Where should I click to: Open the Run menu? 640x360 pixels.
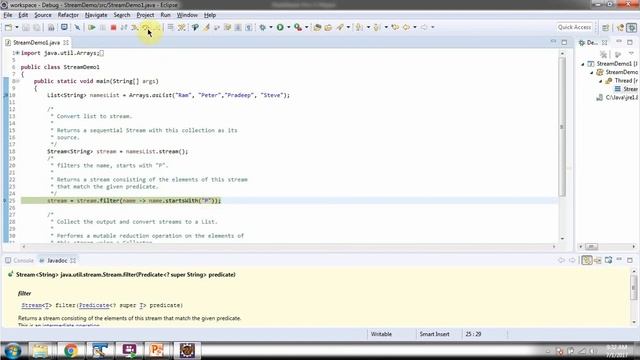[165, 15]
